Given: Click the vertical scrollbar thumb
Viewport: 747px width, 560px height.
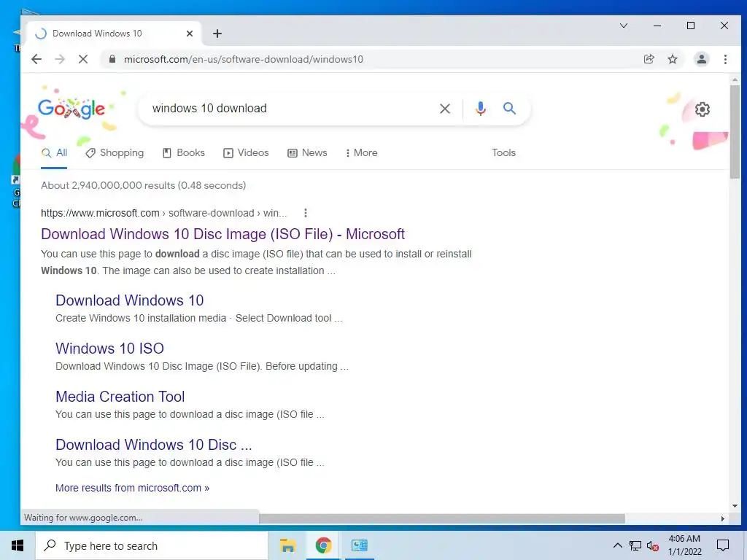Looking at the screenshot, I should coord(735,132).
